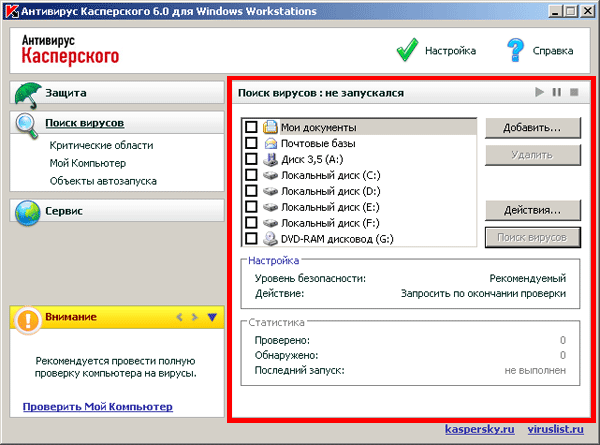Click the green umbrella Защита icon

click(x=28, y=95)
